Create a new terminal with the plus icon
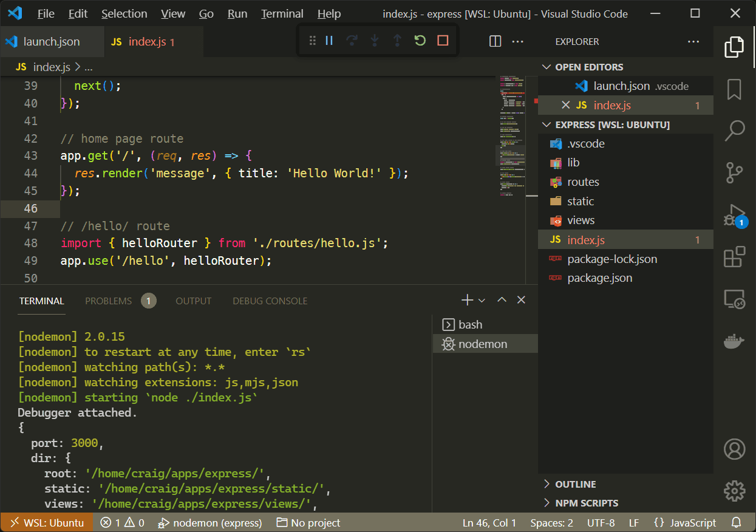 (x=466, y=299)
